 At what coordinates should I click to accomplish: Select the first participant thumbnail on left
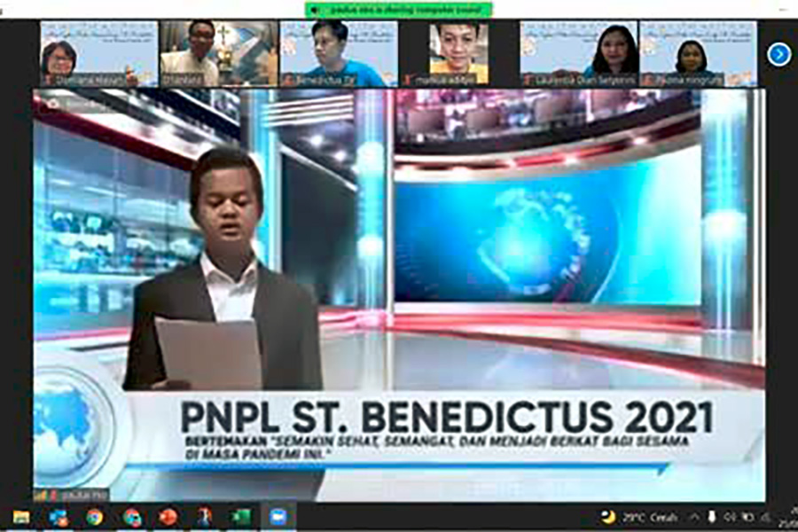[98, 54]
